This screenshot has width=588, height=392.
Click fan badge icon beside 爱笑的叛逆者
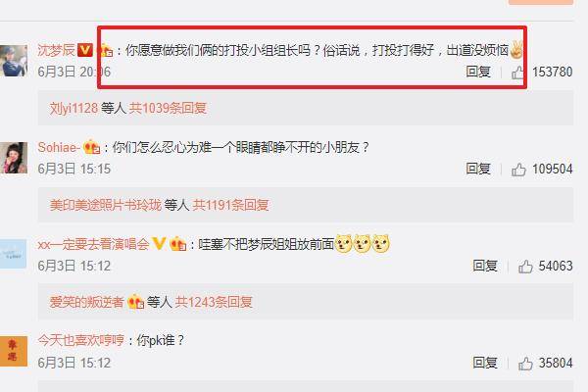pyautogui.click(x=136, y=302)
